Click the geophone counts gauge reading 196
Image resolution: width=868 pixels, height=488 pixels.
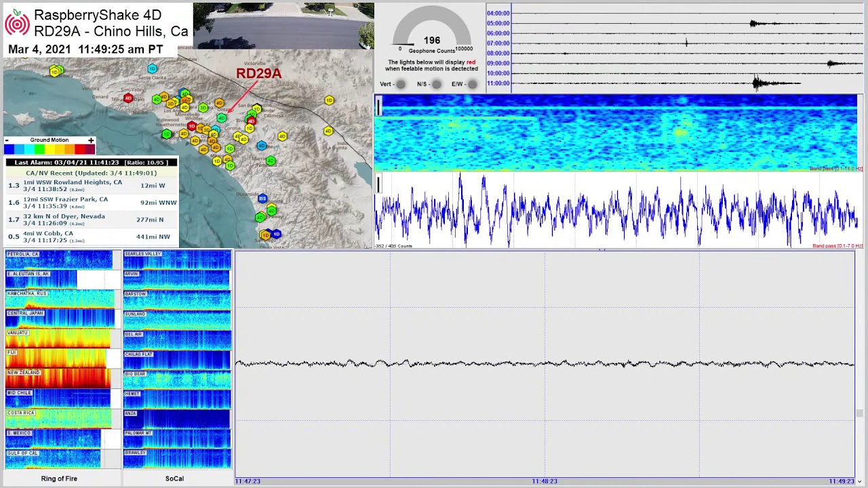(431, 30)
